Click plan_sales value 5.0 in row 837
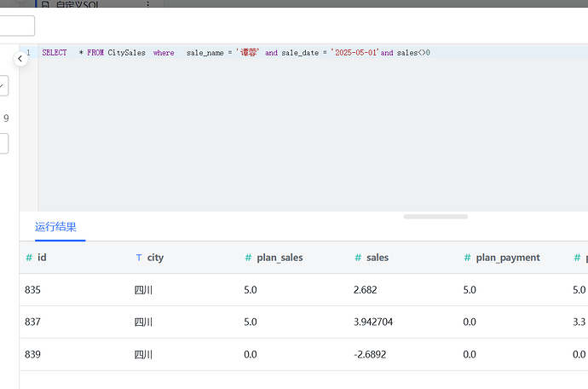The image size is (588, 389). (x=251, y=322)
